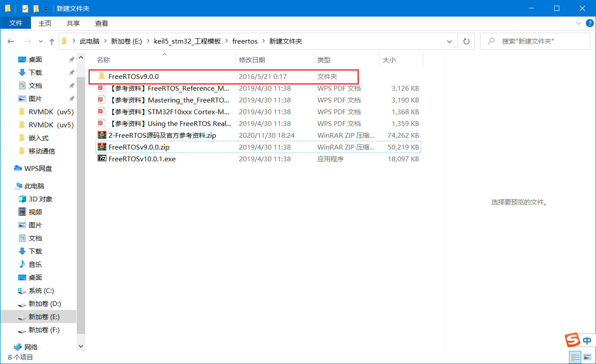Switch to details view layout icon
This screenshot has width=596, height=364.
point(576,357)
